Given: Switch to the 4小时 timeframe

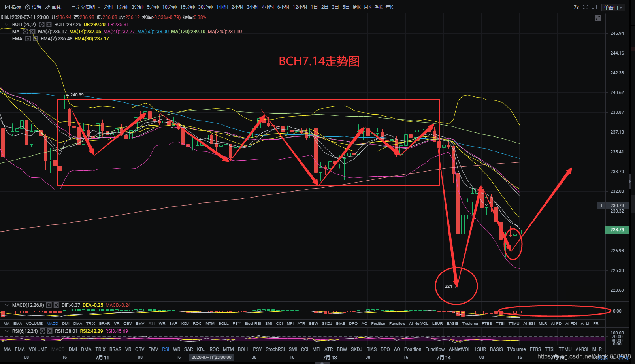Looking at the screenshot, I should tap(268, 7).
